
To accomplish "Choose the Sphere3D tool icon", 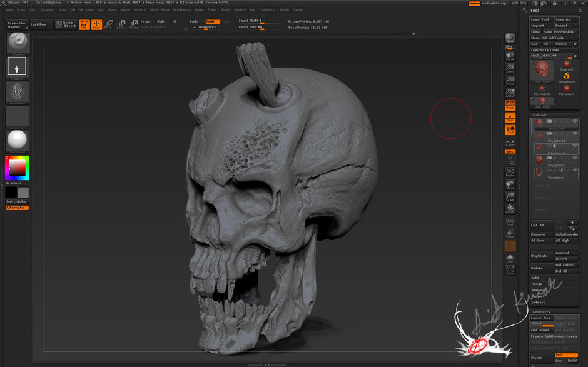I will tap(567, 65).
